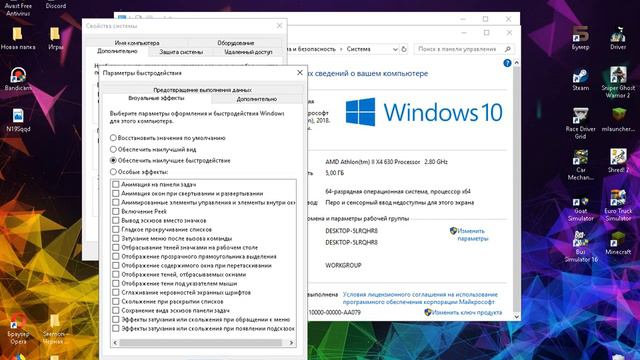The width and height of the screenshot is (640, 360).
Task: Click horizontal scrollbar thumb in effects list
Action: tap(200, 342)
